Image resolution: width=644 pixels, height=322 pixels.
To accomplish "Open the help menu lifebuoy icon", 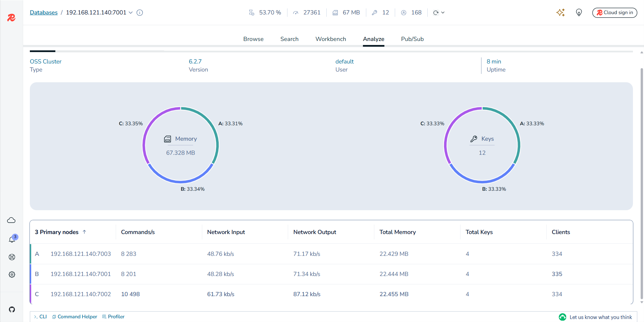I will [12, 257].
